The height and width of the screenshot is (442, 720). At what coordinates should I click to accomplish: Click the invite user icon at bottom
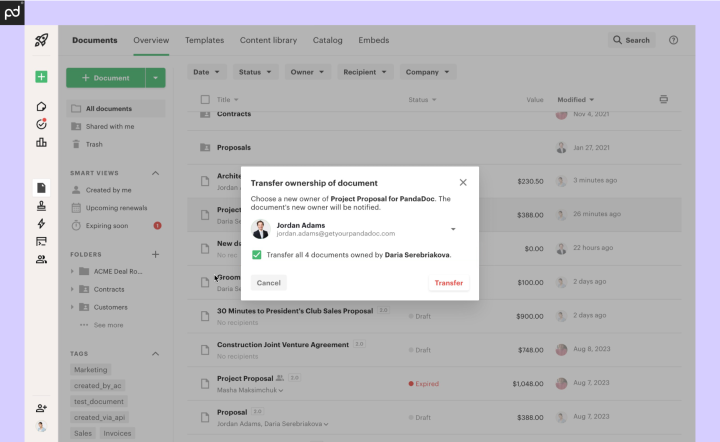pyautogui.click(x=41, y=408)
